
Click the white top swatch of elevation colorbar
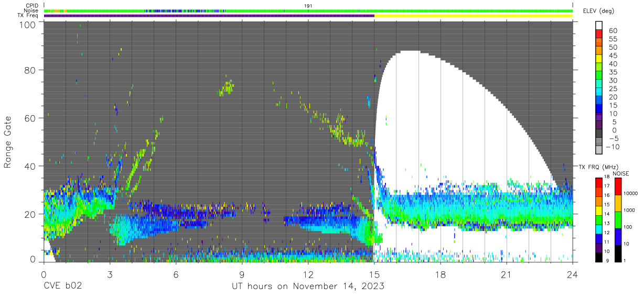599,25
